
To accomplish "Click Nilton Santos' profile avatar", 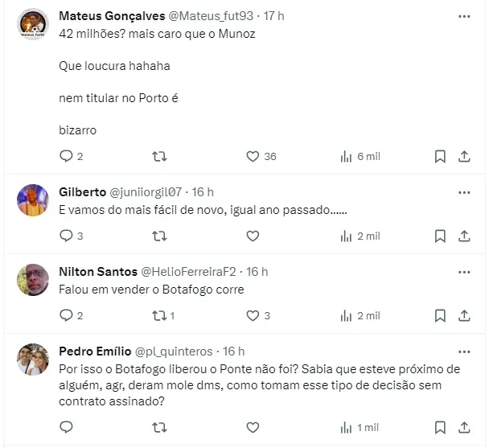I will [x=33, y=279].
